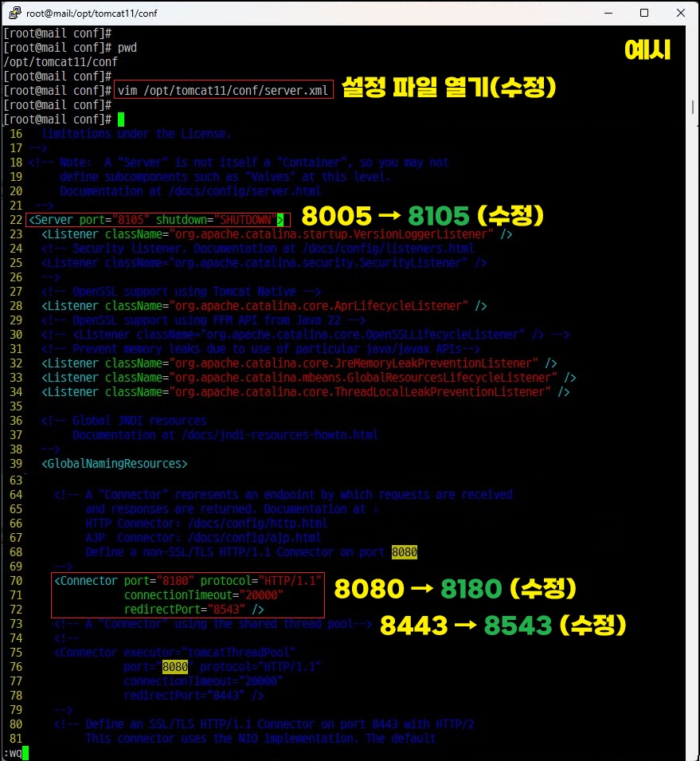Click the PuTTY icon in title bar
Viewport: 700px width, 761px height.
[x=15, y=13]
